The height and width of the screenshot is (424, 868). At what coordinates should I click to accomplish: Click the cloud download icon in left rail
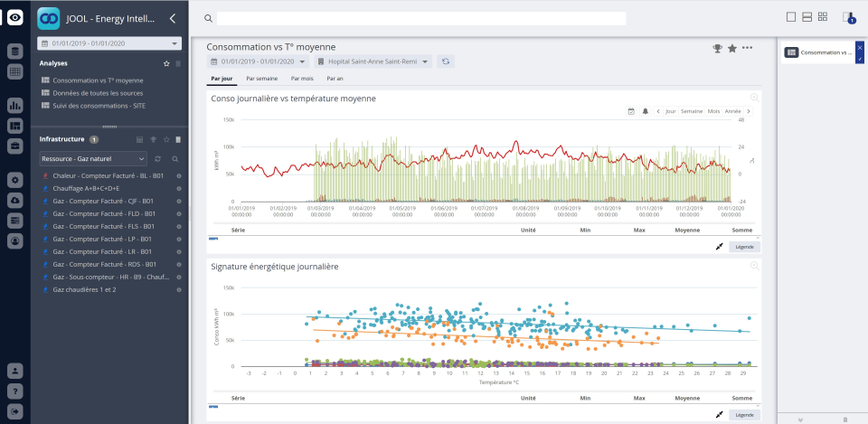click(x=15, y=200)
